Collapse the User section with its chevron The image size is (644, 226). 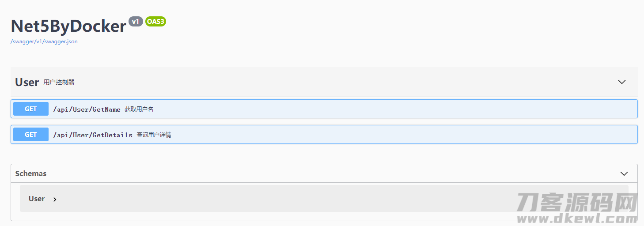(x=622, y=82)
